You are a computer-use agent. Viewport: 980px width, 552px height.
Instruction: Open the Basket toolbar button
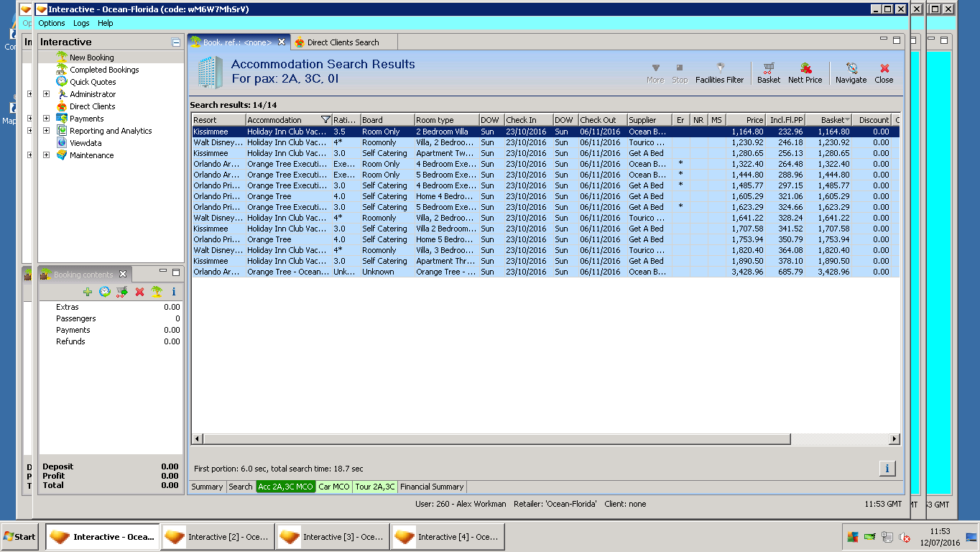tap(768, 73)
